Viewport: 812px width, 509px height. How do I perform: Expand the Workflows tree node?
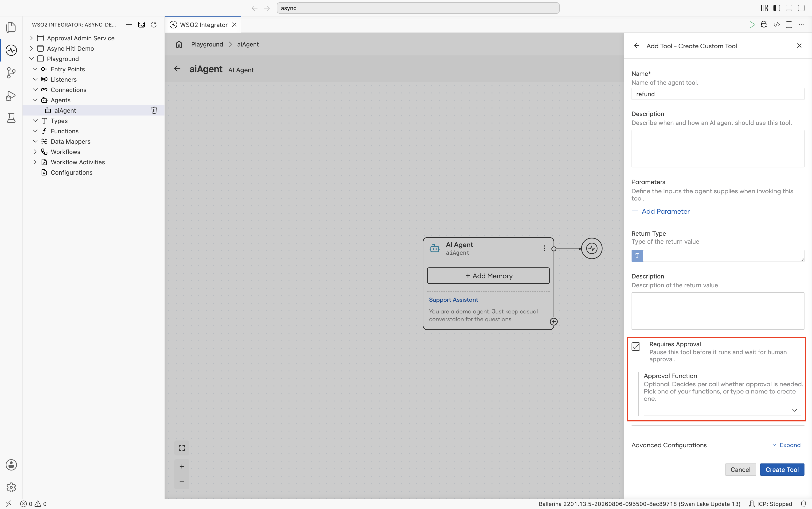[35, 152]
